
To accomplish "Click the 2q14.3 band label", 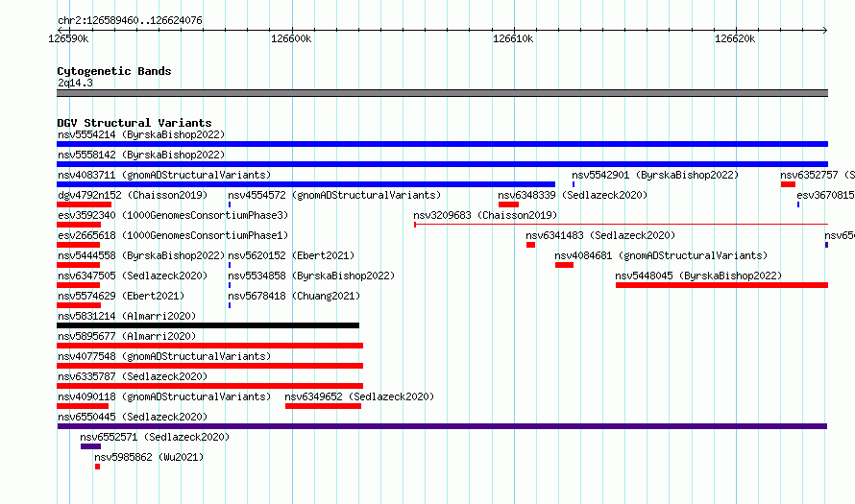I will 75,83.
